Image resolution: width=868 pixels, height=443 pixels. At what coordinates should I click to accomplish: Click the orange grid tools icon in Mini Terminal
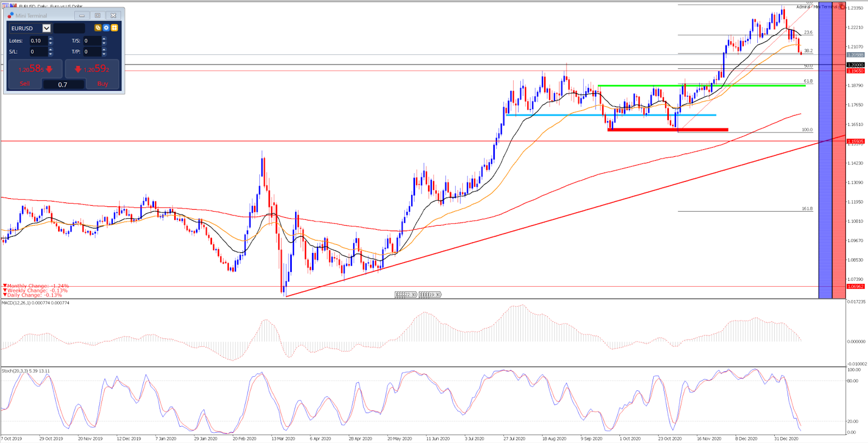coord(114,28)
